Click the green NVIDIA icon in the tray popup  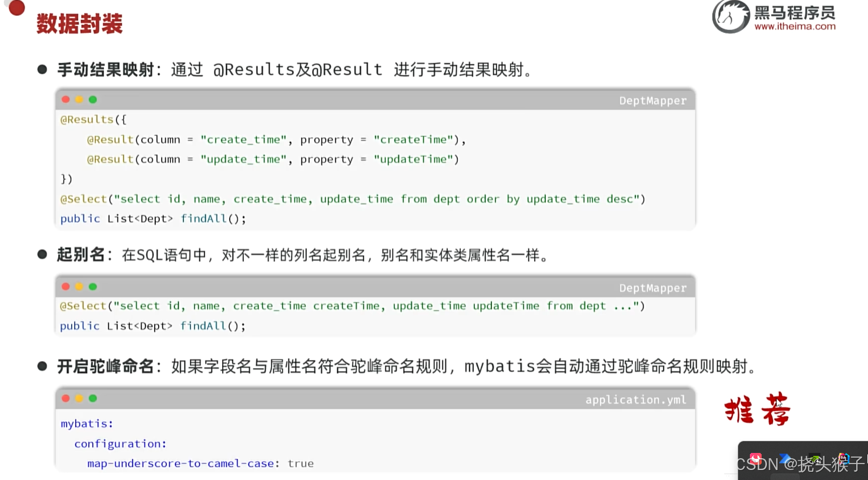[815, 459]
